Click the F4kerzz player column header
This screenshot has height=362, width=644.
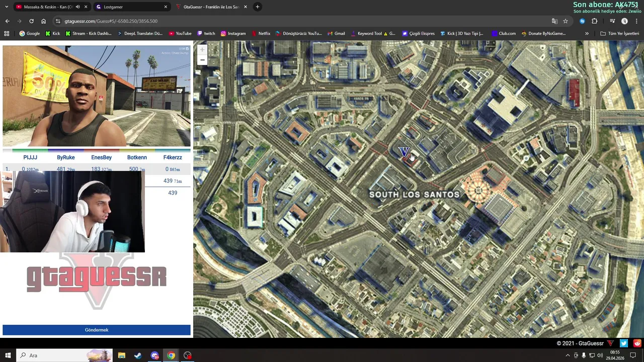pyautogui.click(x=173, y=157)
